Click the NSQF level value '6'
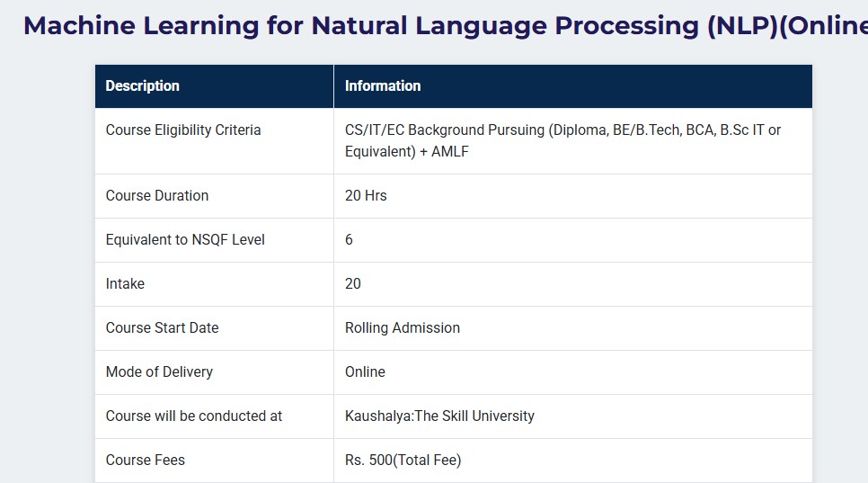868x483 pixels. pos(350,240)
